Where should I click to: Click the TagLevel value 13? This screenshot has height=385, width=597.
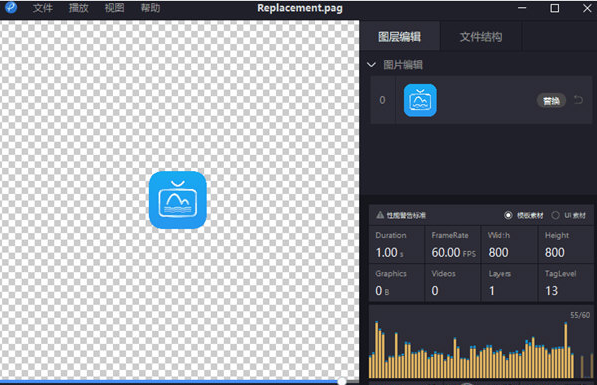coord(551,291)
